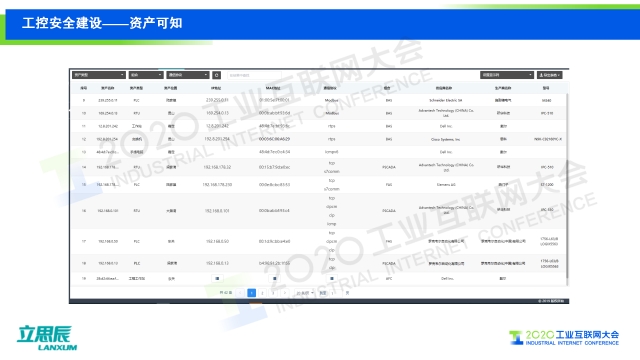640x360 pixels.
Task: Select page 3 in pagination
Action: 273,293
